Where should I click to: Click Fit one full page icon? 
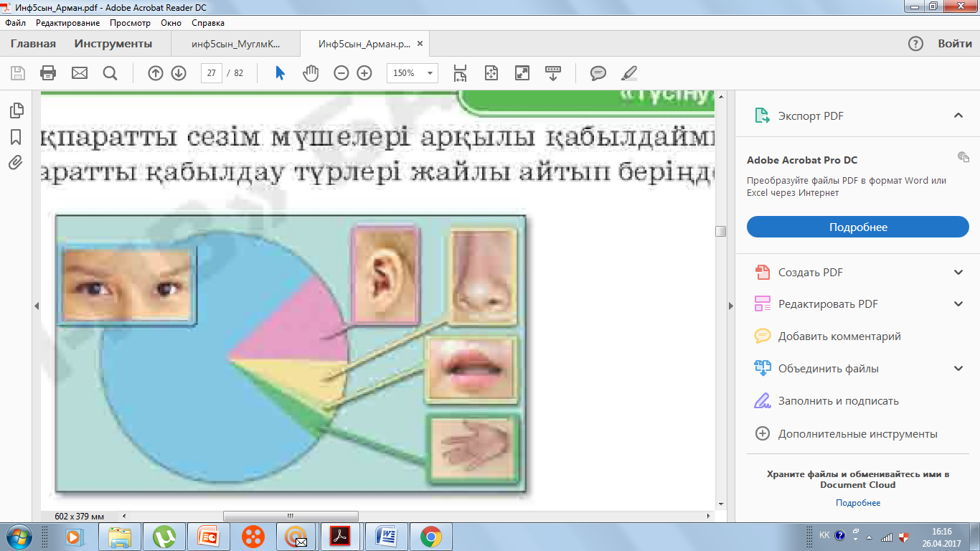click(491, 73)
